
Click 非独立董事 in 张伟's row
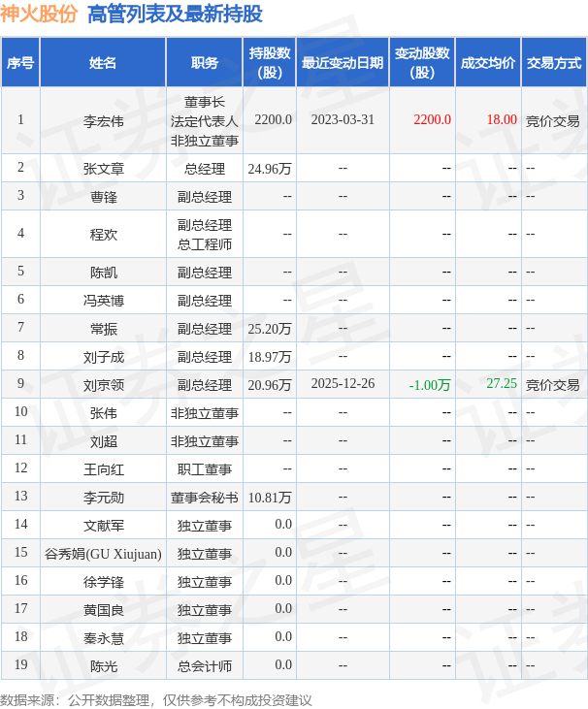point(205,413)
